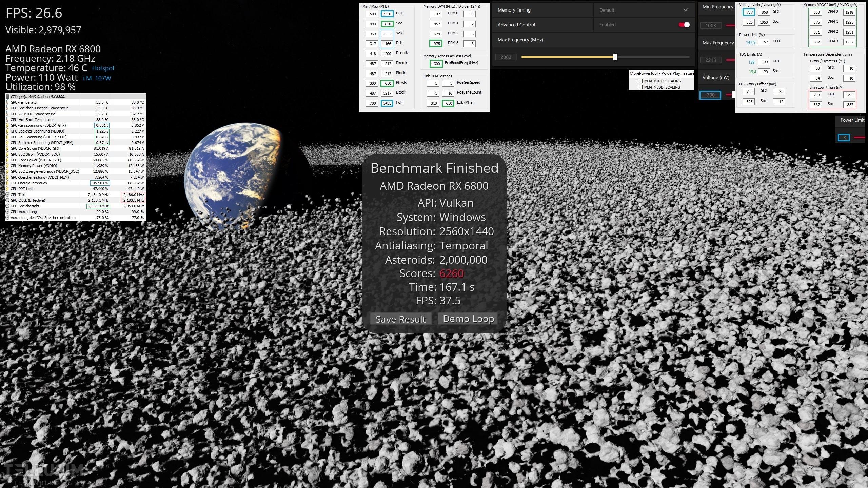The height and width of the screenshot is (488, 868).
Task: Click the clock icon beside GPU-Speichertakt
Action: pyautogui.click(x=8, y=206)
